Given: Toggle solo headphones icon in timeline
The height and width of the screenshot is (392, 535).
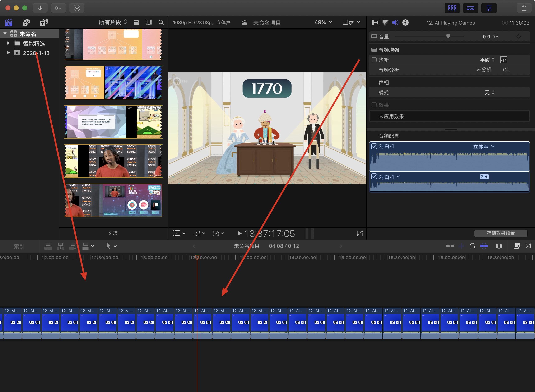Looking at the screenshot, I should (473, 246).
